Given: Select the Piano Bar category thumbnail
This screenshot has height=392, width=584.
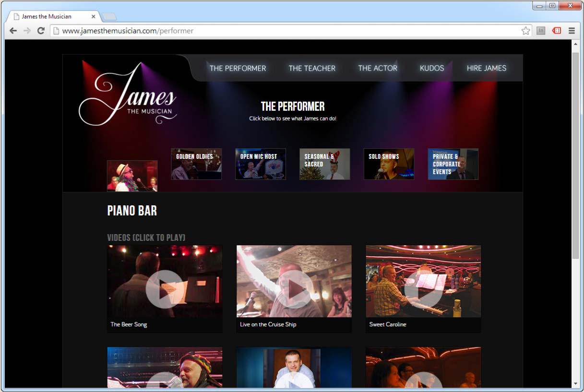Looking at the screenshot, I should coord(132,176).
